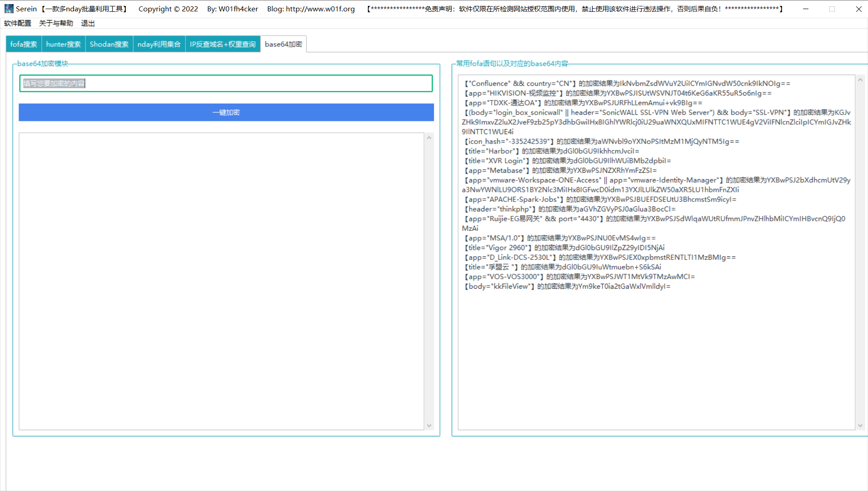Screen dimensions: 868x491
Task: Click the 常用fofa语句以及对应的base64内容 group label
Action: 512,64
